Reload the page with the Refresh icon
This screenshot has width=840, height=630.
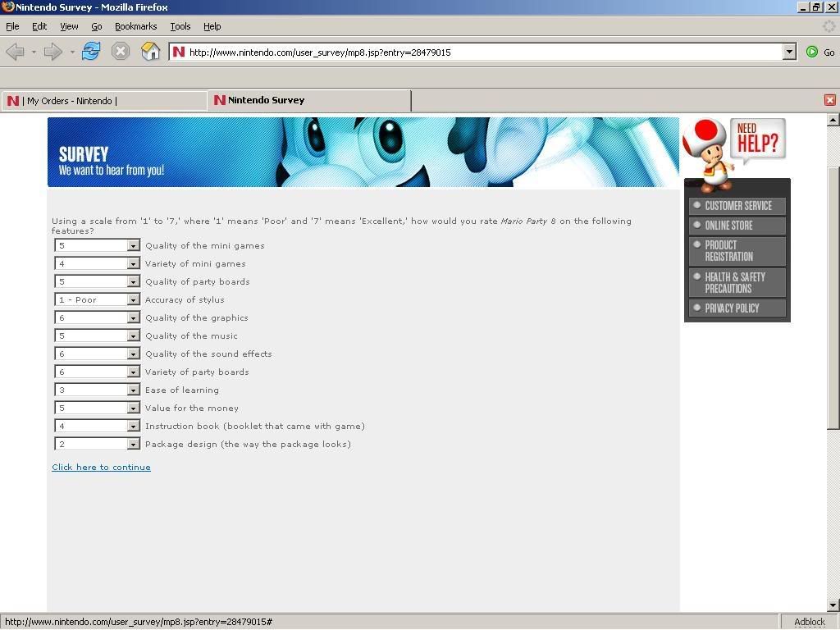[x=91, y=52]
